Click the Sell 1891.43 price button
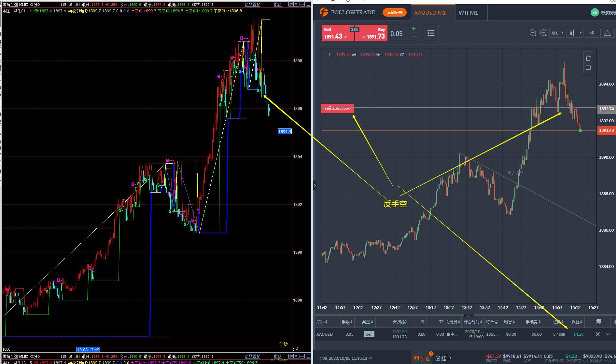The width and height of the screenshot is (616, 364). click(x=338, y=33)
